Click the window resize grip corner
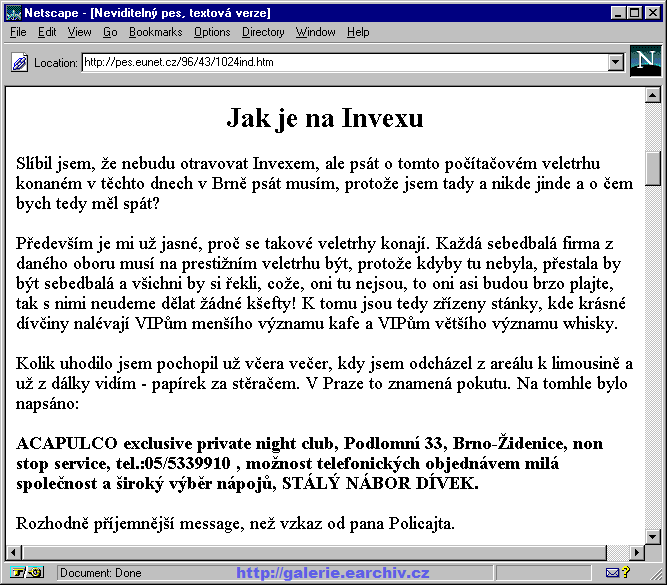The height and width of the screenshot is (585, 667). [656, 575]
